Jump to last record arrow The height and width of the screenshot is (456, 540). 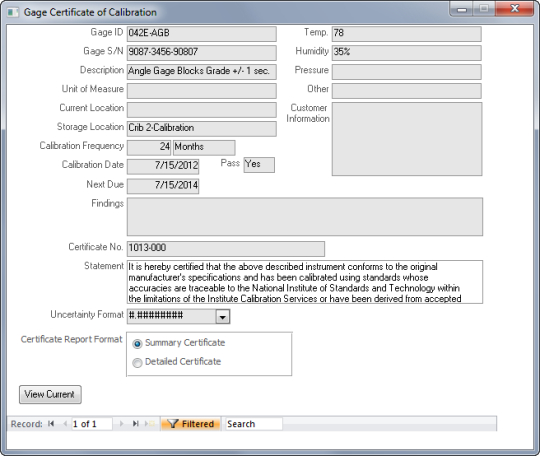point(136,424)
